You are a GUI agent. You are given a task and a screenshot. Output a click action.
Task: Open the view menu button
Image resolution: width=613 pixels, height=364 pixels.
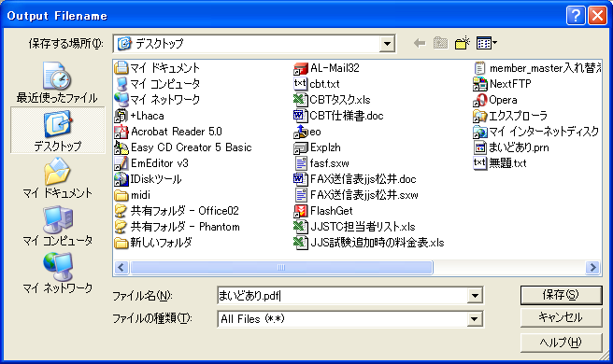pos(487,43)
